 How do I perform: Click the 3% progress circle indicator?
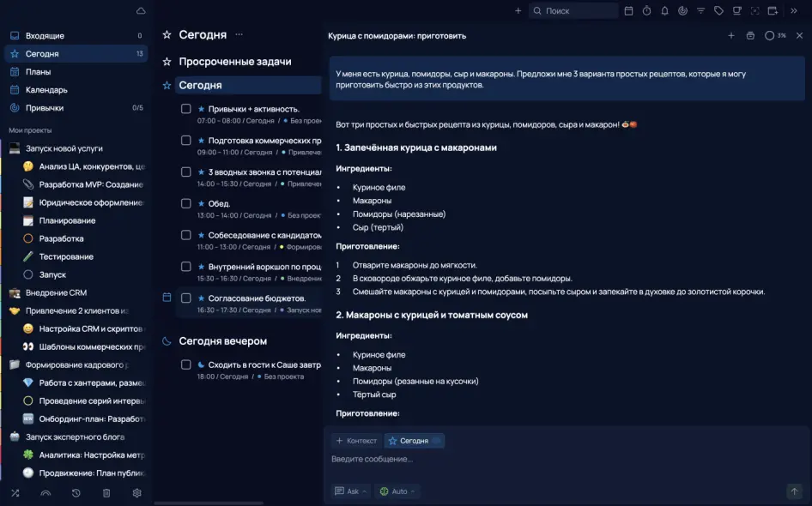(775, 36)
